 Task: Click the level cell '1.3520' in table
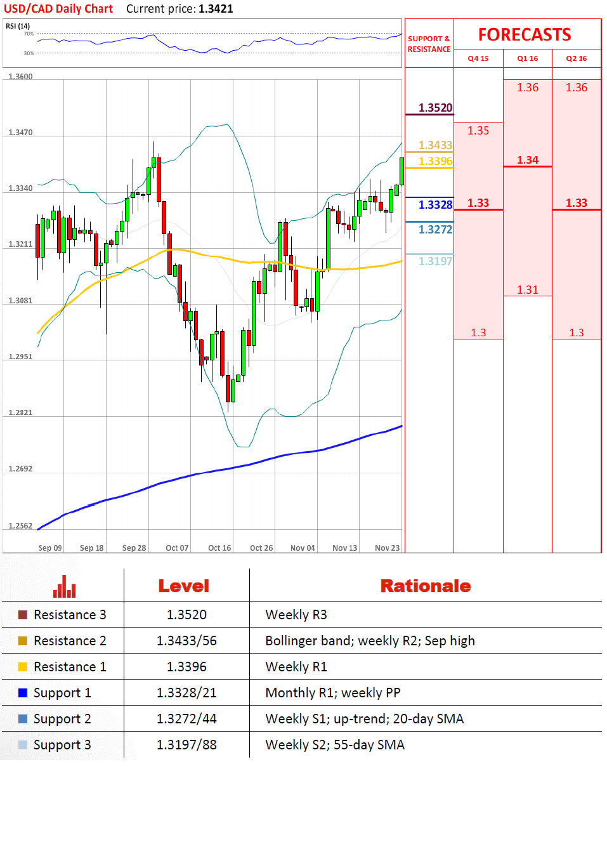186,615
